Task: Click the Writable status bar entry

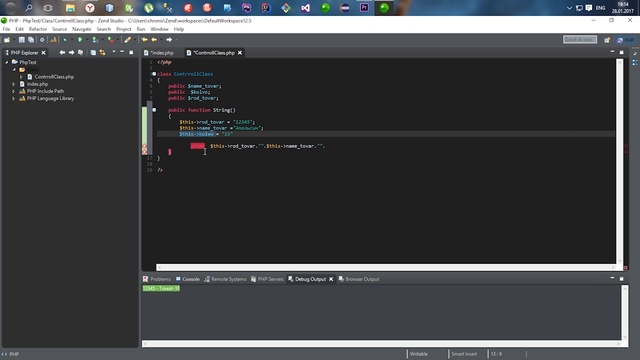Action: pos(418,354)
